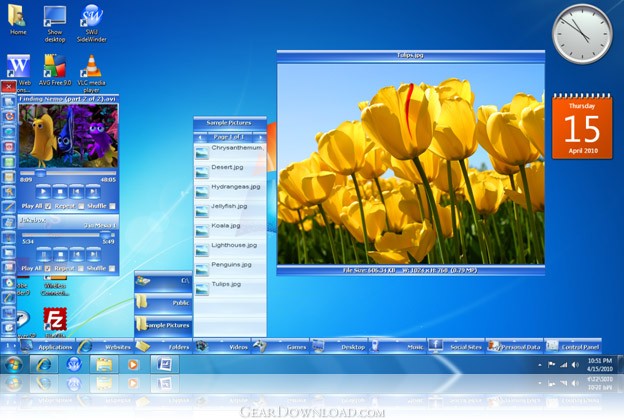Screen dimensions: 624x420
Task: Toggle Play All in Jukebox player
Action: [x=47, y=269]
